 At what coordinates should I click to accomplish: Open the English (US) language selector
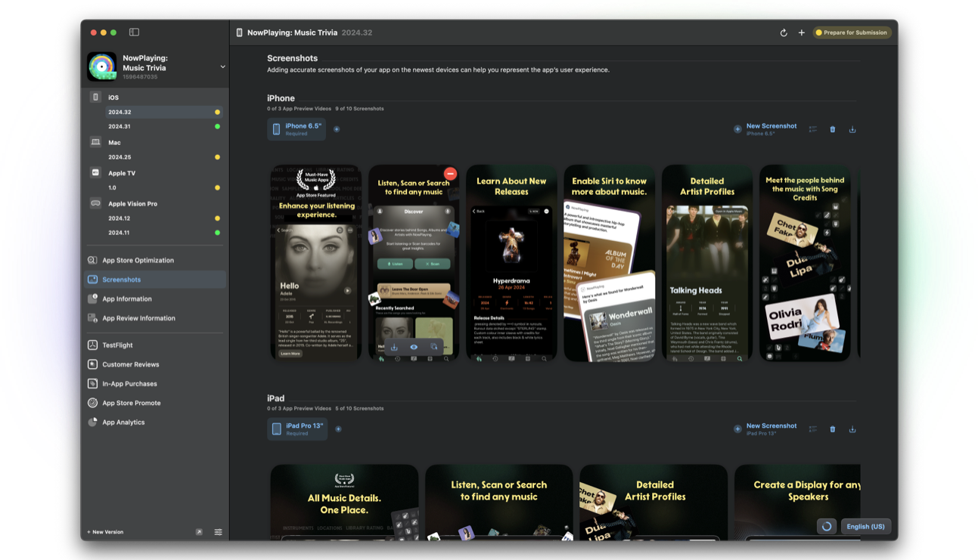[866, 527]
